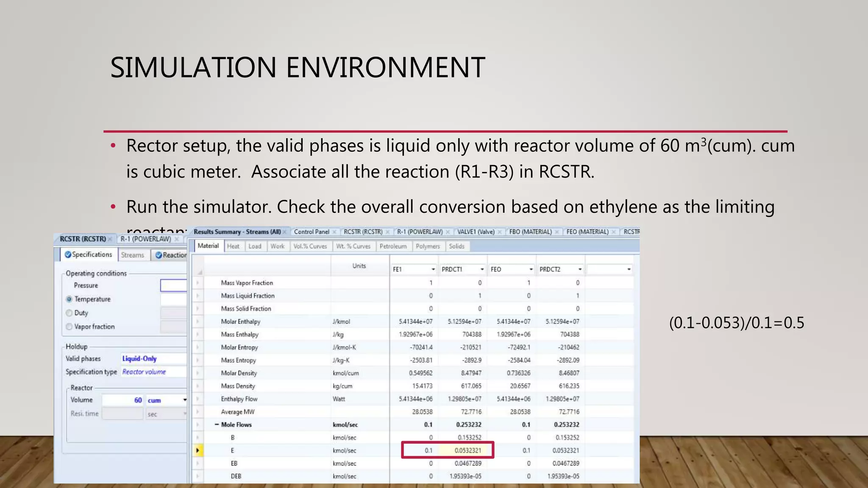The image size is (868, 488).
Task: Open the cum volume units dropdown
Action: 184,400
